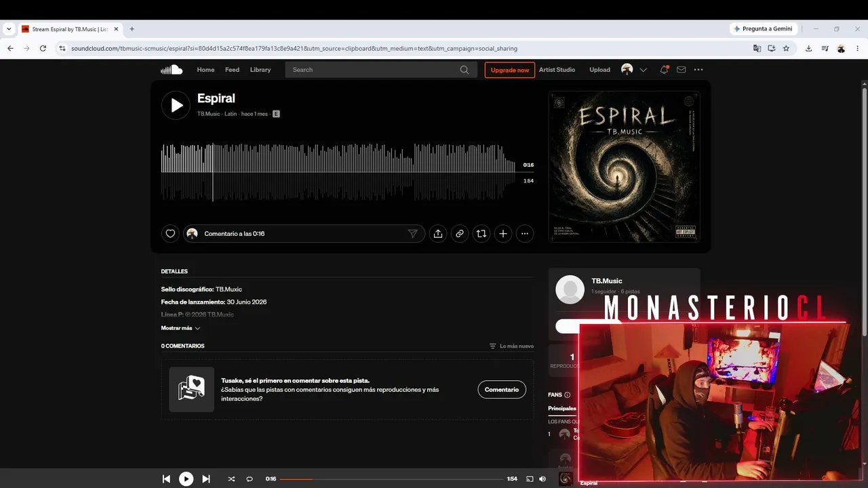The height and width of the screenshot is (488, 868).
Task: Open the more options menu beside the plus icon
Action: (525, 234)
